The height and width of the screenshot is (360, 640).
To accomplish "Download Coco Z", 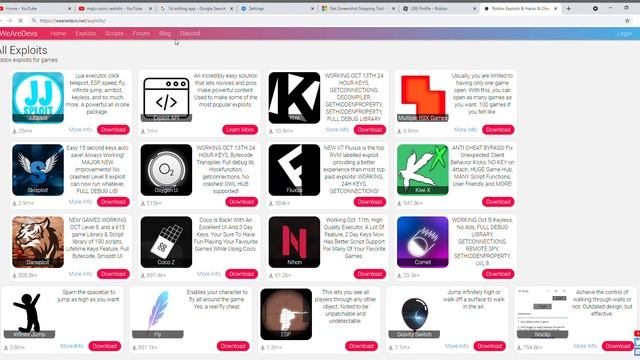I will 241,274.
